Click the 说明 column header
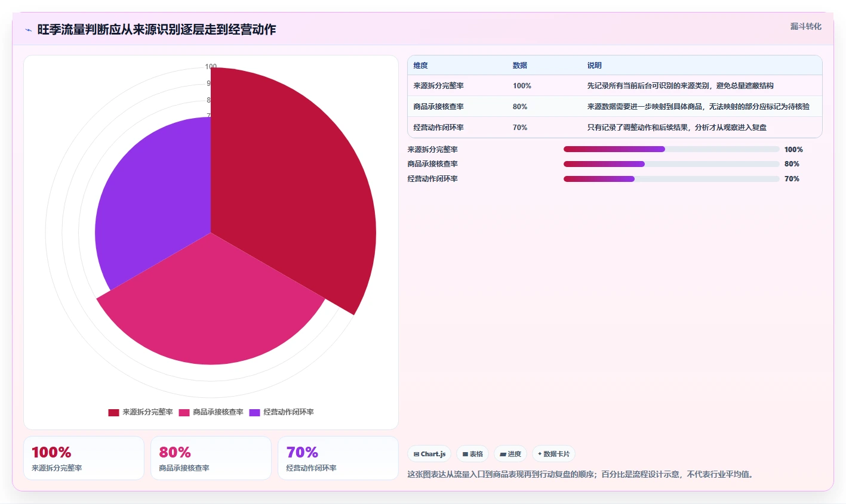Image resolution: width=846 pixels, height=504 pixels. coord(594,66)
